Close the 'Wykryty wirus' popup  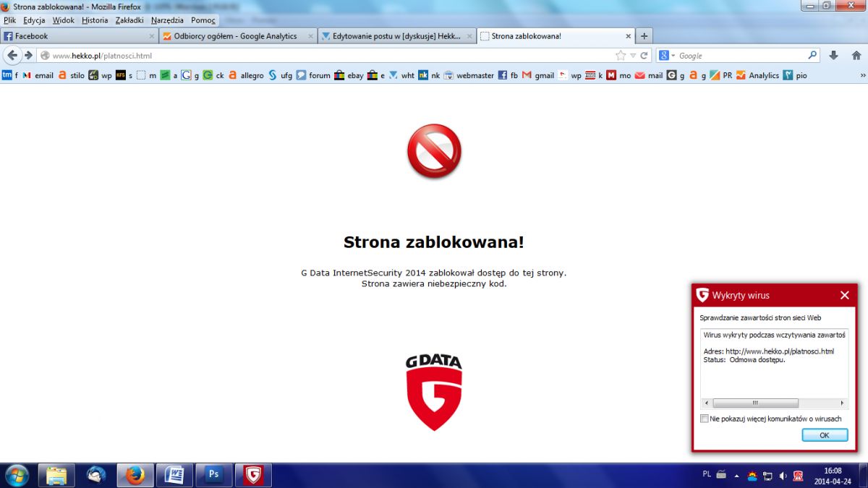pyautogui.click(x=844, y=295)
